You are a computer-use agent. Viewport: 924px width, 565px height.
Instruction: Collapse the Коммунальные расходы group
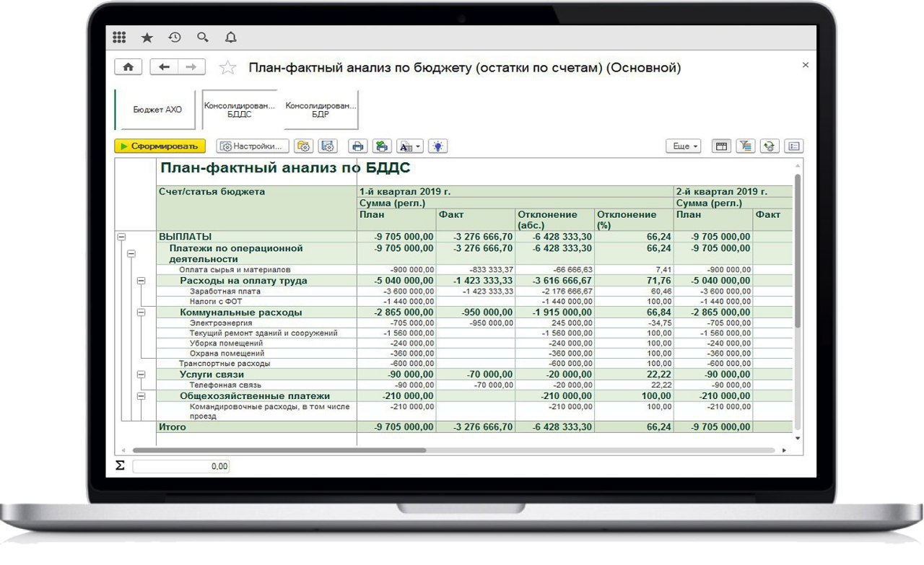pyautogui.click(x=141, y=312)
